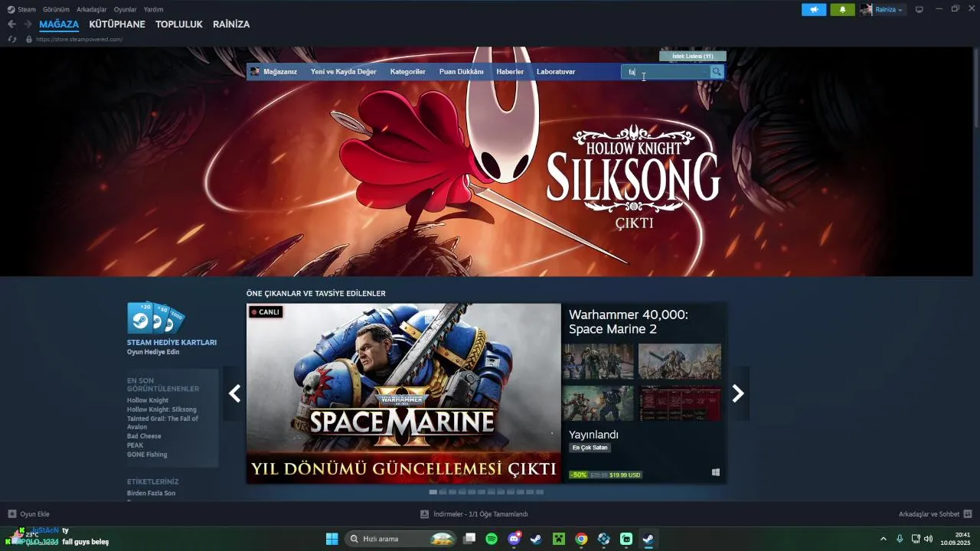This screenshot has width=980, height=551.
Task: Show next featured game with right arrow
Action: [x=738, y=393]
